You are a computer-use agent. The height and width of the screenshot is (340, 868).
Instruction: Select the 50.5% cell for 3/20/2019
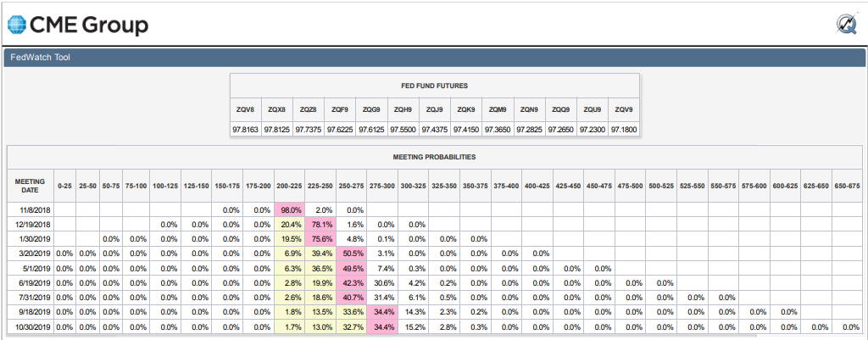(x=352, y=254)
